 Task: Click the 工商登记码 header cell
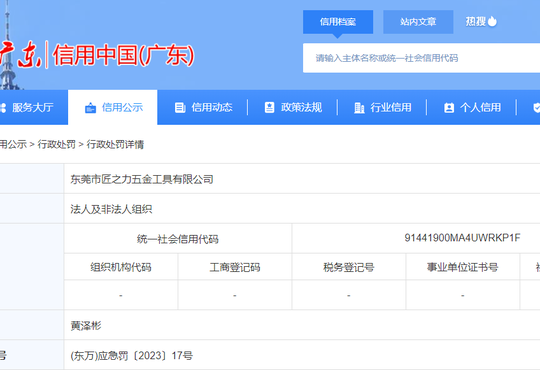[235, 267]
